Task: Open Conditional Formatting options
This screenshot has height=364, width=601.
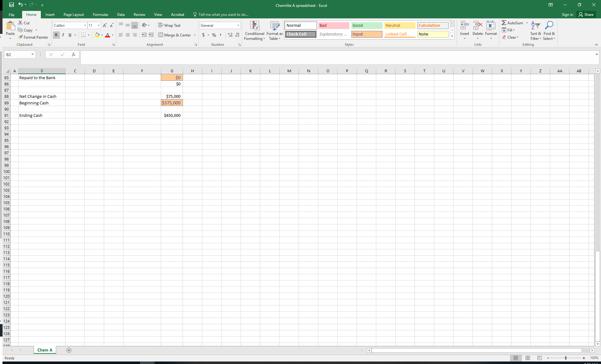Action: tap(254, 31)
